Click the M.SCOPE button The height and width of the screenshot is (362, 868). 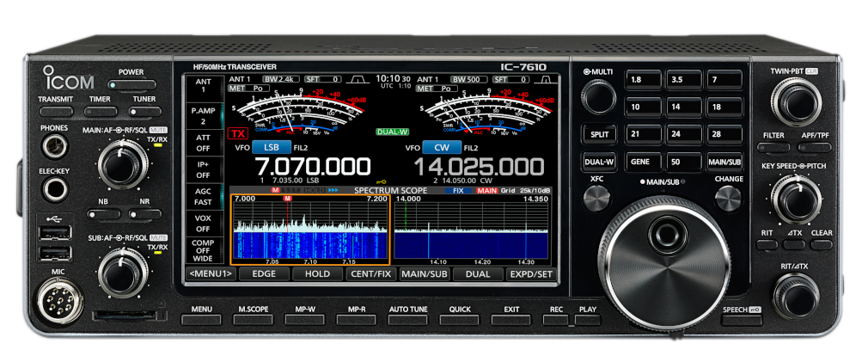(253, 320)
